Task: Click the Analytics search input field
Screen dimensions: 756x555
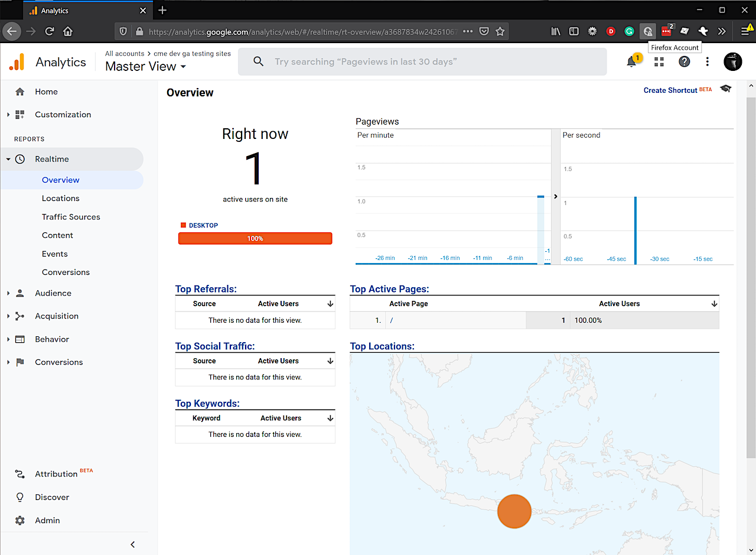Action: tap(422, 61)
